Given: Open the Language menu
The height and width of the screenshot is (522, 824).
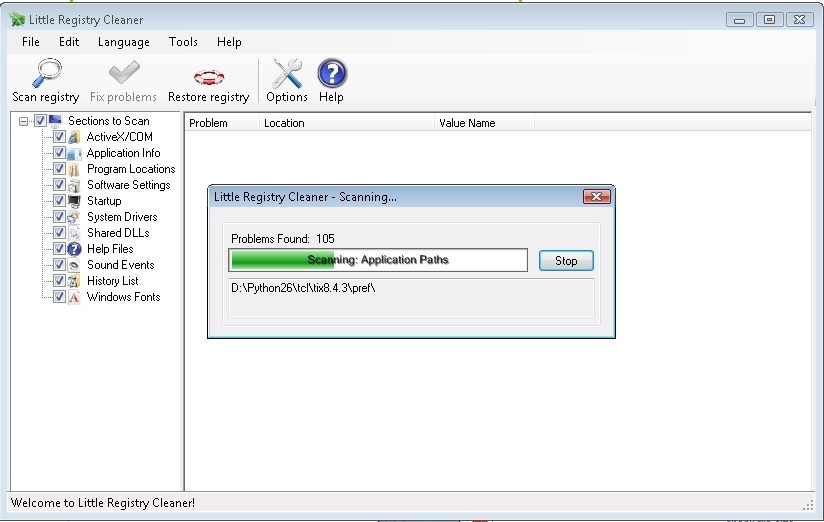Looking at the screenshot, I should point(123,42).
